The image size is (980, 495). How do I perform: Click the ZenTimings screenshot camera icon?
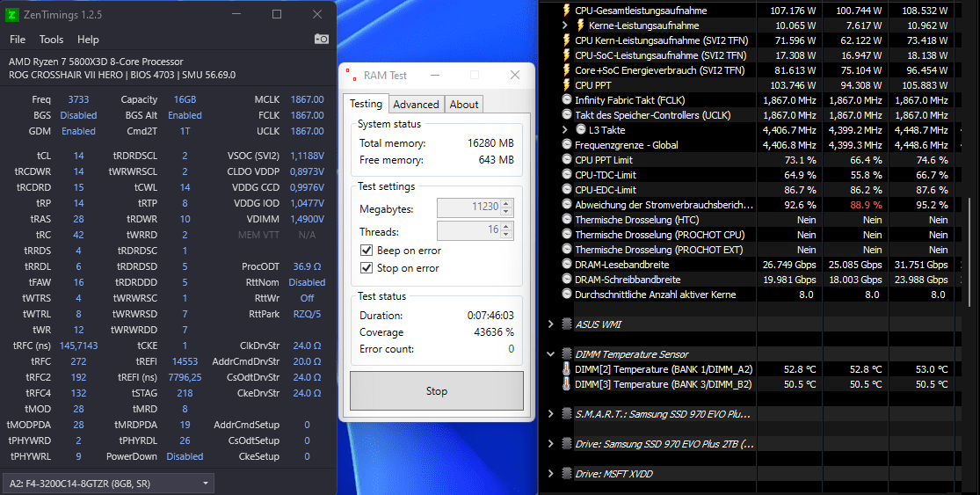(322, 40)
